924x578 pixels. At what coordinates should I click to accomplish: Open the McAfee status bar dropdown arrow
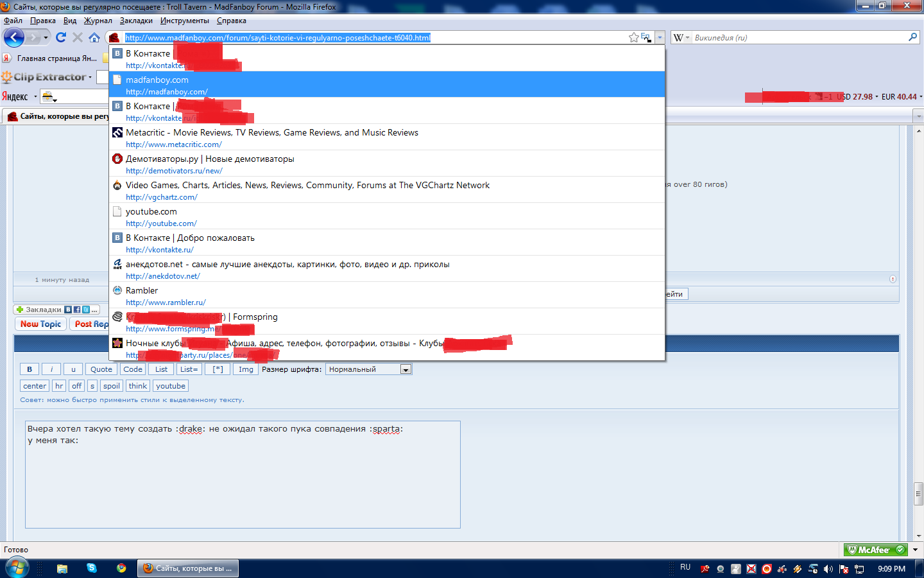[x=915, y=550]
